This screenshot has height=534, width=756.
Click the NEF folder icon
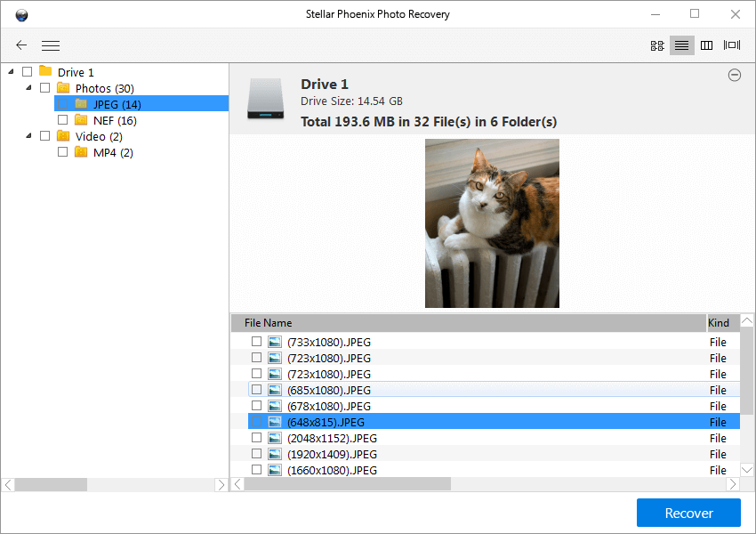pyautogui.click(x=81, y=119)
